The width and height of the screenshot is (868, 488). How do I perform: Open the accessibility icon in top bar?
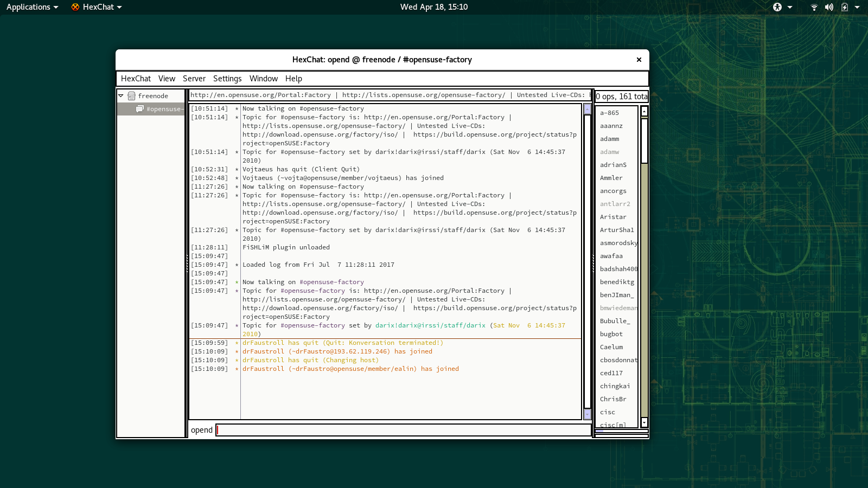(777, 7)
